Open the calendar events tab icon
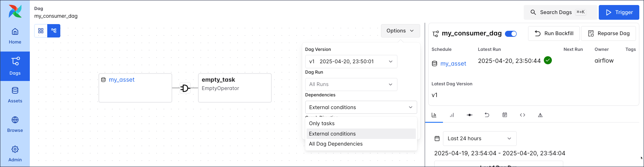This screenshot has height=167, width=644. pyautogui.click(x=505, y=115)
